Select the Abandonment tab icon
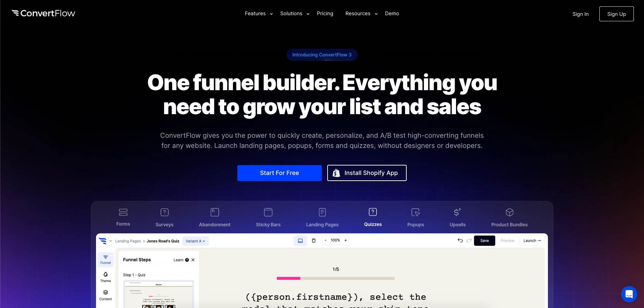 coord(215,212)
